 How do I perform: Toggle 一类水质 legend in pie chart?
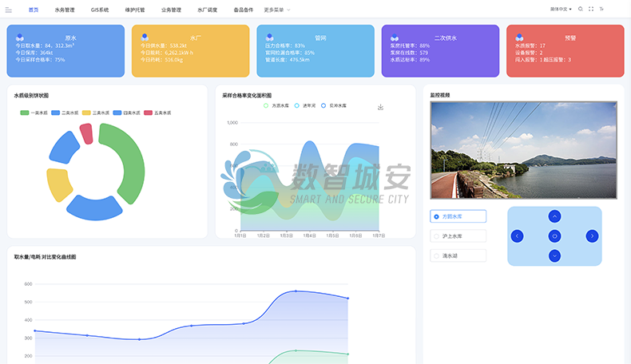[x=34, y=113]
